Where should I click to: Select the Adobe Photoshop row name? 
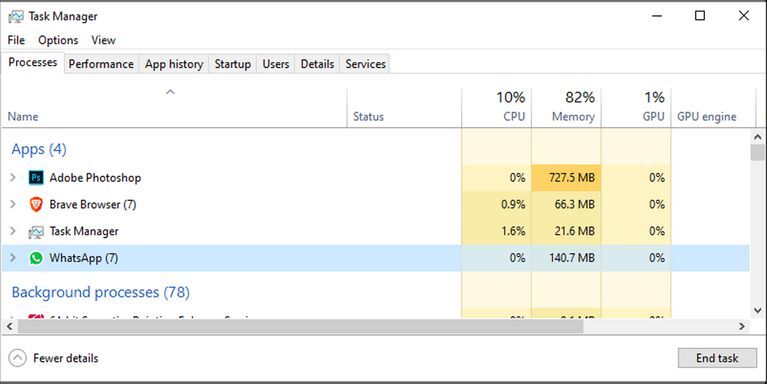tap(95, 178)
